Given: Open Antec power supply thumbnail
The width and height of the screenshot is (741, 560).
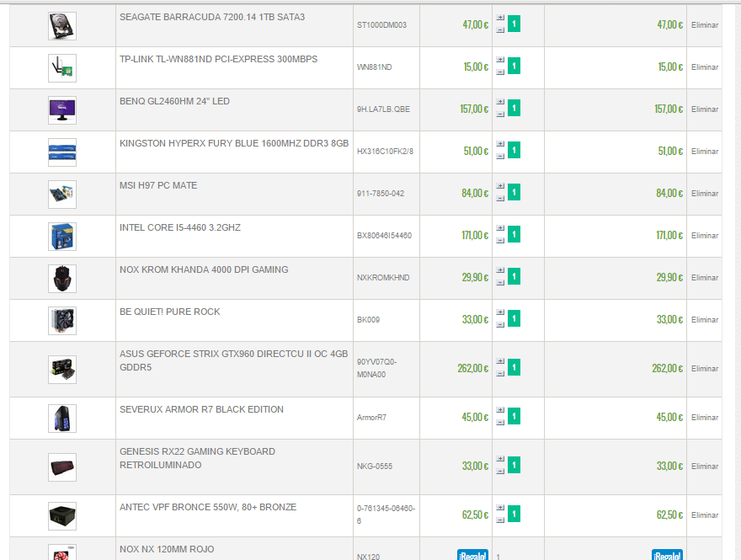Looking at the screenshot, I should (x=62, y=516).
